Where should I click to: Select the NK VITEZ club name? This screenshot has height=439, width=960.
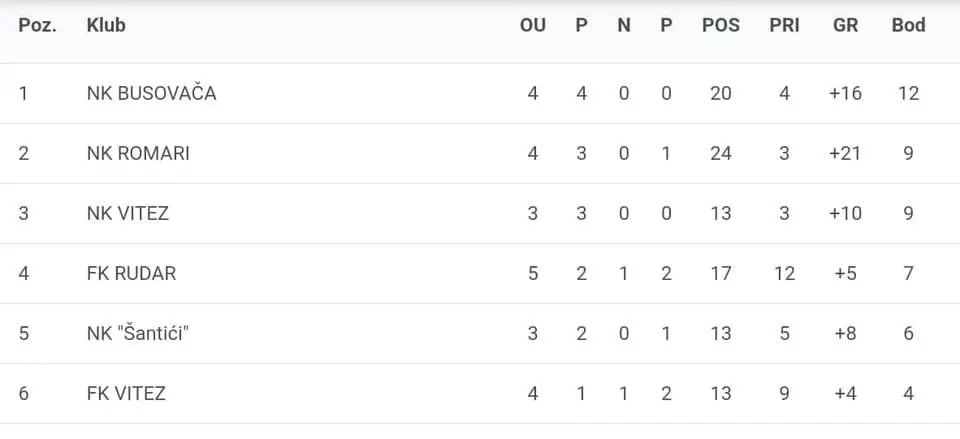click(128, 213)
